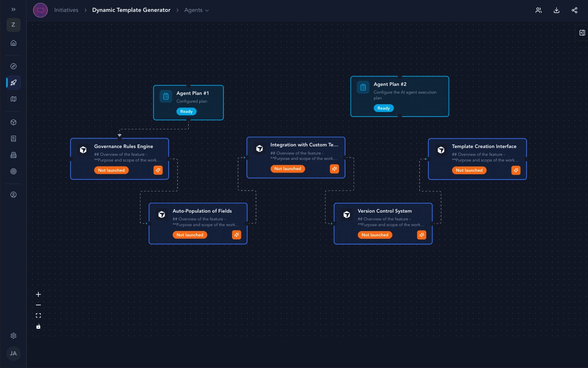
Task: Open the document list icon in the sidebar
Action: tap(13, 138)
